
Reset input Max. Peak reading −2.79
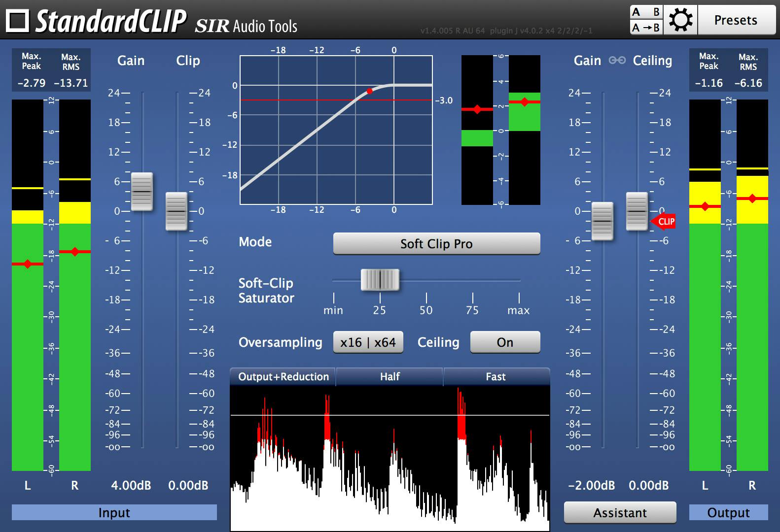[x=32, y=83]
